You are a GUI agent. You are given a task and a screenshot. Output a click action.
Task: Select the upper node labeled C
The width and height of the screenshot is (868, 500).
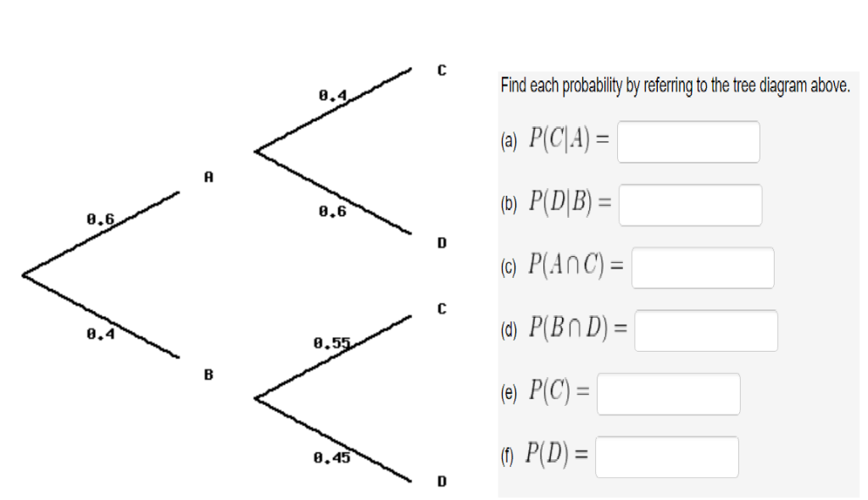pyautogui.click(x=441, y=68)
